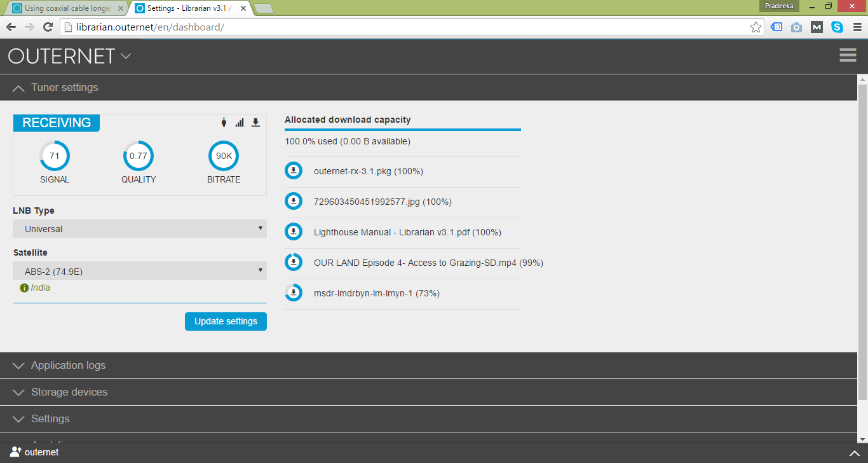Viewport: 868px width, 463px height.
Task: Open the hamburger menu icon
Action: (x=848, y=55)
